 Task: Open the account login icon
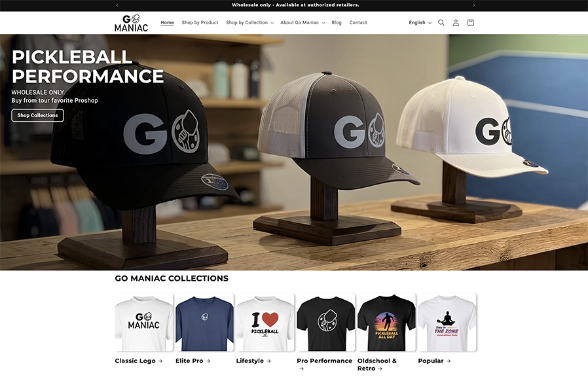click(x=456, y=22)
